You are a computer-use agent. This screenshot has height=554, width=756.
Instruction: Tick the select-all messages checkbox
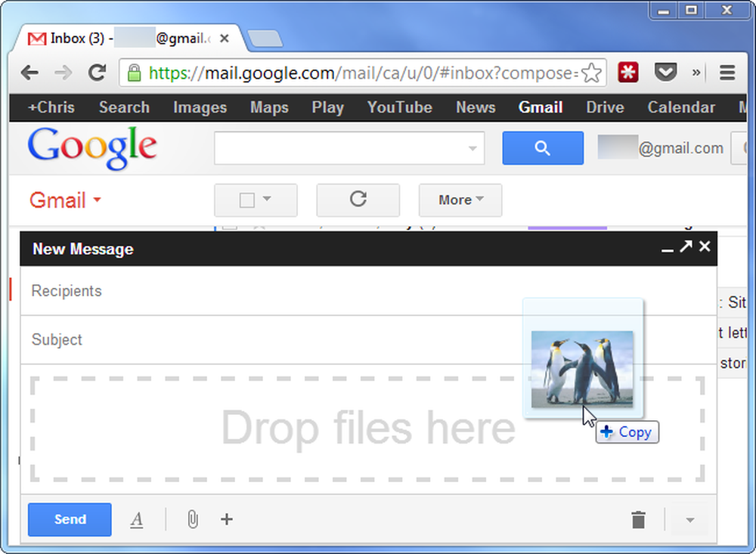point(247,200)
